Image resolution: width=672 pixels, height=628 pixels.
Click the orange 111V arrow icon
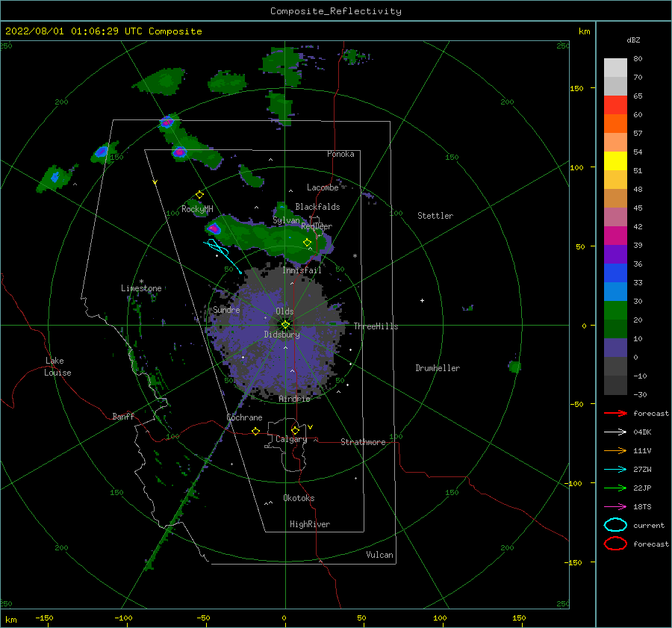[x=615, y=450]
